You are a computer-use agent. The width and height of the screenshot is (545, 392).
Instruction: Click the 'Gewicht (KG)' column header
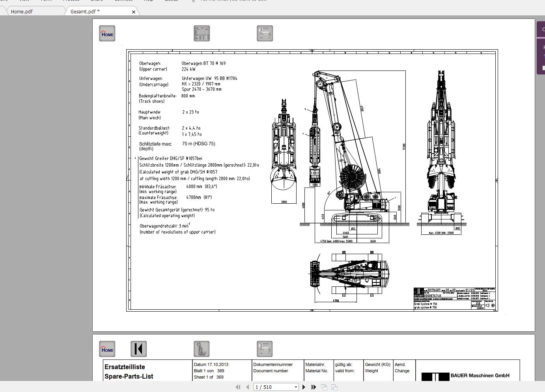(377, 364)
